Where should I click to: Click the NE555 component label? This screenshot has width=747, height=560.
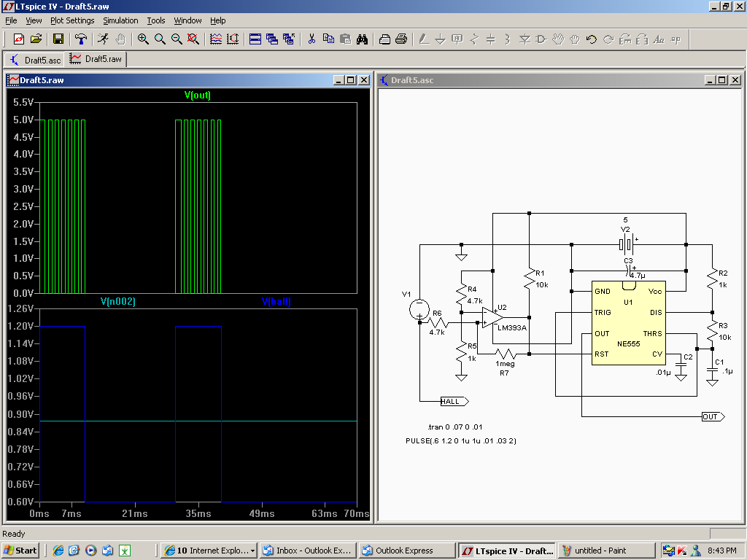[628, 344]
